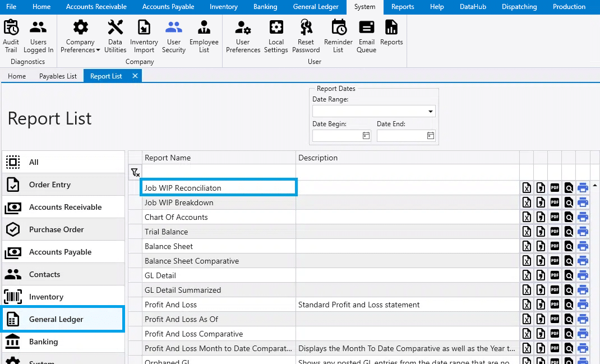Select the Trial Balance report row
The image size is (600, 364).
tap(324, 232)
